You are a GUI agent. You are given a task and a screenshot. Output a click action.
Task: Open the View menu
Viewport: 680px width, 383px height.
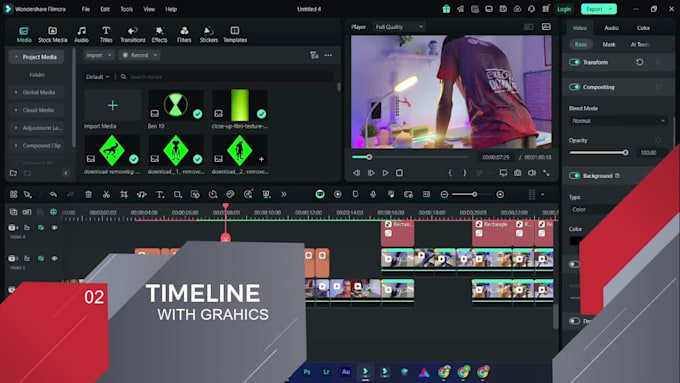[149, 9]
